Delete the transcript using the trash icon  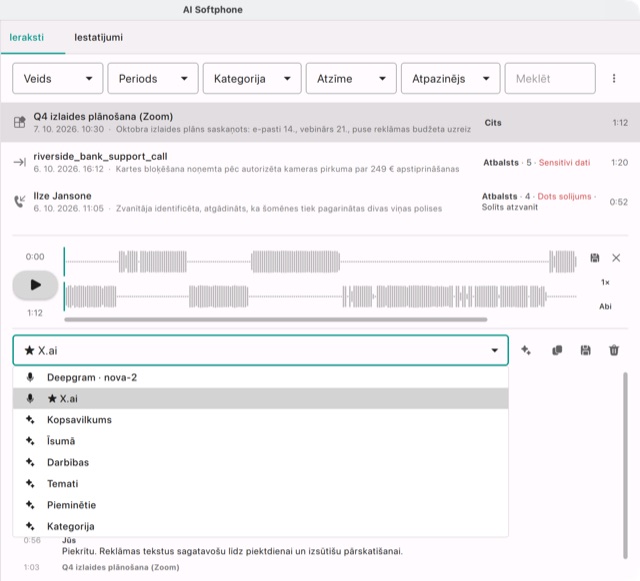coord(614,350)
